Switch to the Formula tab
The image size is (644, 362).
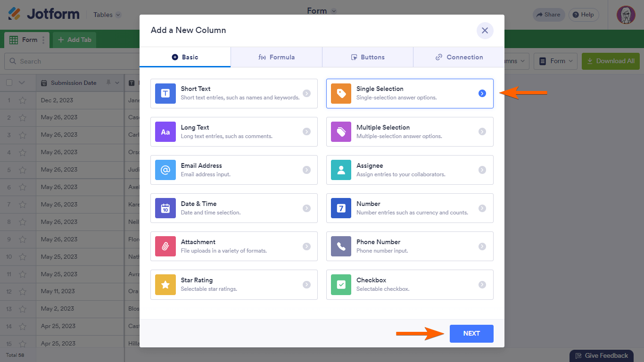pos(276,57)
